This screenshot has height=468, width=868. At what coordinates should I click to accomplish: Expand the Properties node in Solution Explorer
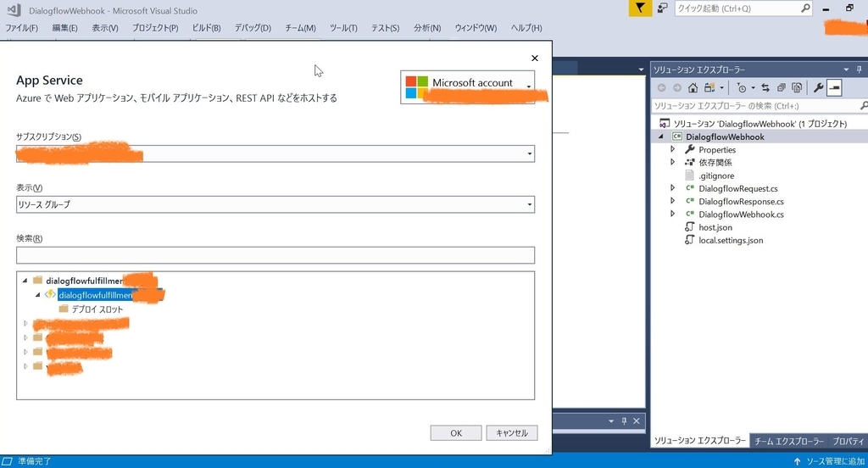coord(672,149)
